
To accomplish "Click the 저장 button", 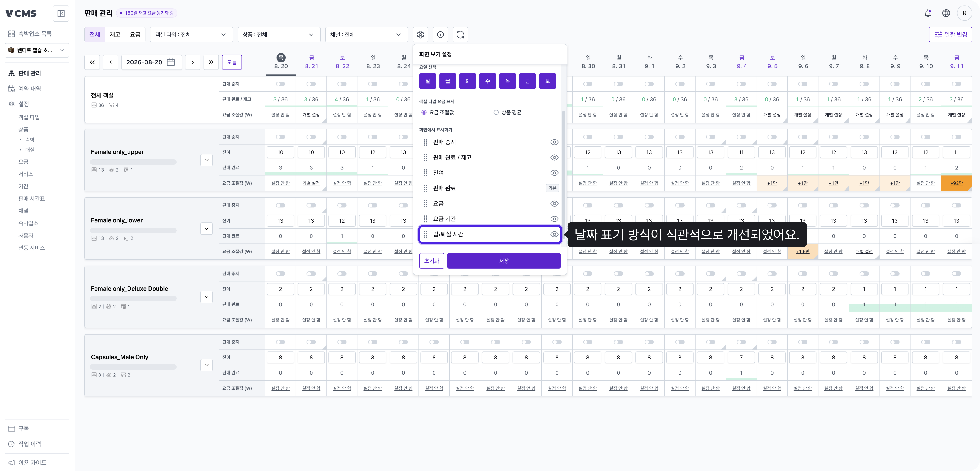I will (504, 261).
